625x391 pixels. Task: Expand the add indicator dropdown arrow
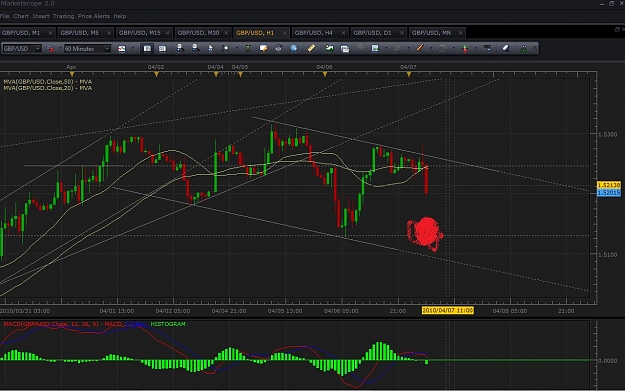(386, 49)
